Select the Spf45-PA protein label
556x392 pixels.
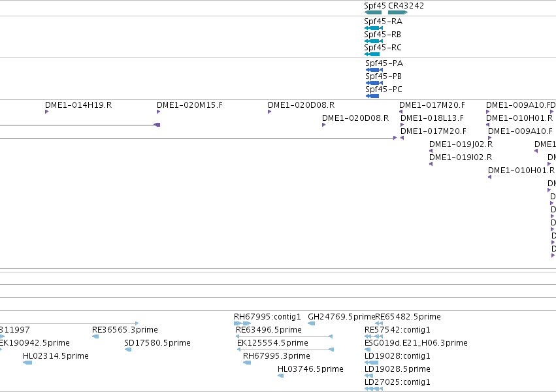click(384, 63)
